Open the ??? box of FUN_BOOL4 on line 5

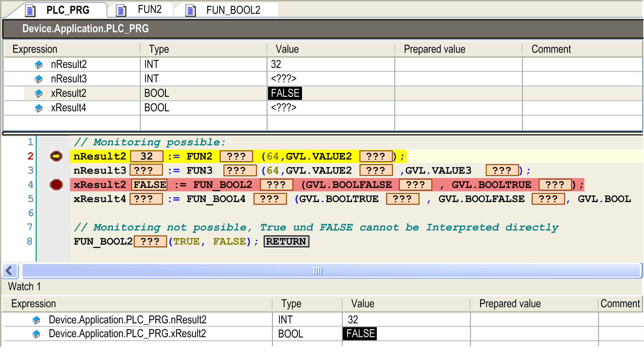coord(270,199)
